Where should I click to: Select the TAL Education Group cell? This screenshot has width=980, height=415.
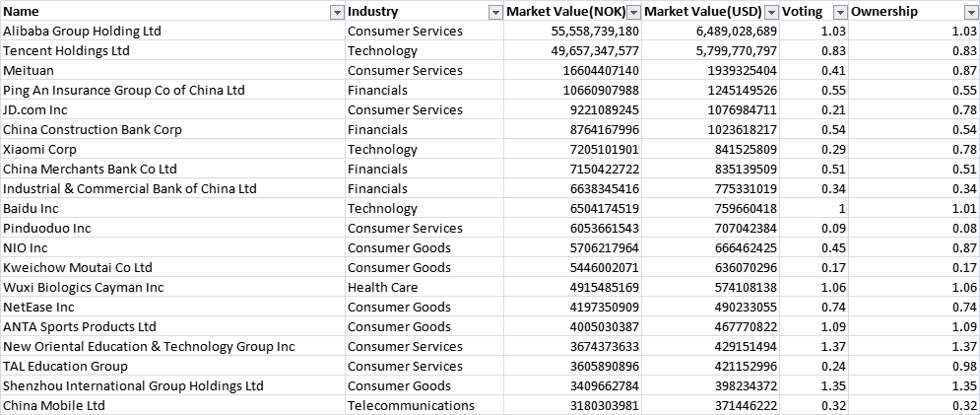tap(65, 367)
